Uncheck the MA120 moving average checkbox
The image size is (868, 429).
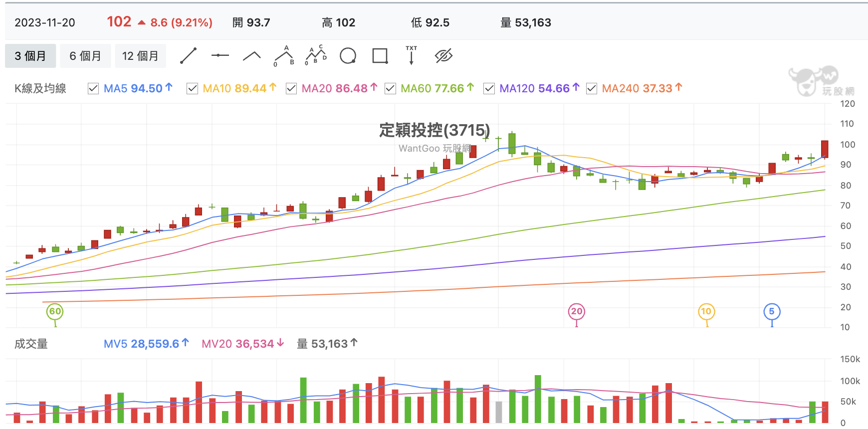pyautogui.click(x=489, y=89)
